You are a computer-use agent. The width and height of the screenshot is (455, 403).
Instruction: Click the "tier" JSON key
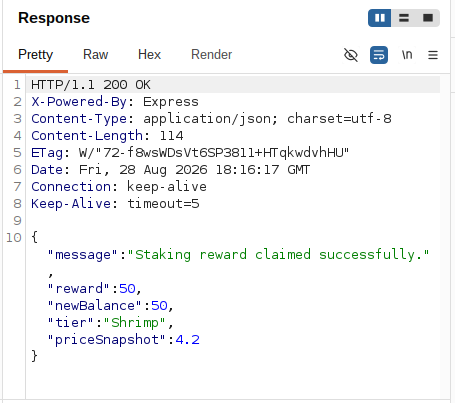tap(71, 323)
